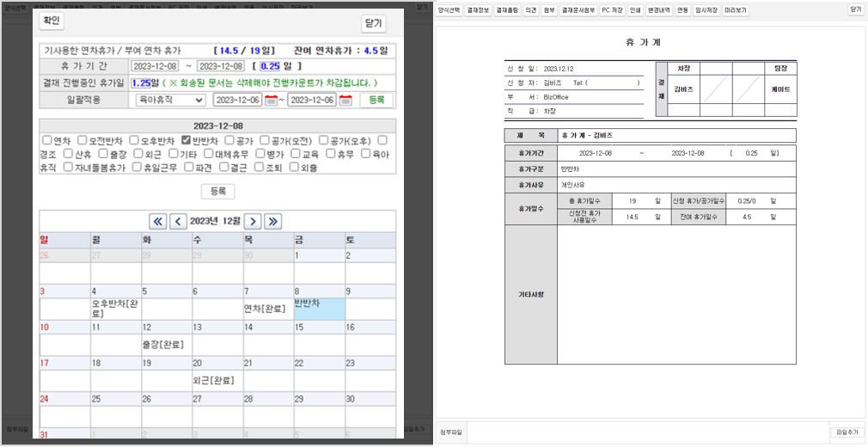Check the 오후반차 checkbox
The height and width of the screenshot is (448, 868).
tap(135, 140)
